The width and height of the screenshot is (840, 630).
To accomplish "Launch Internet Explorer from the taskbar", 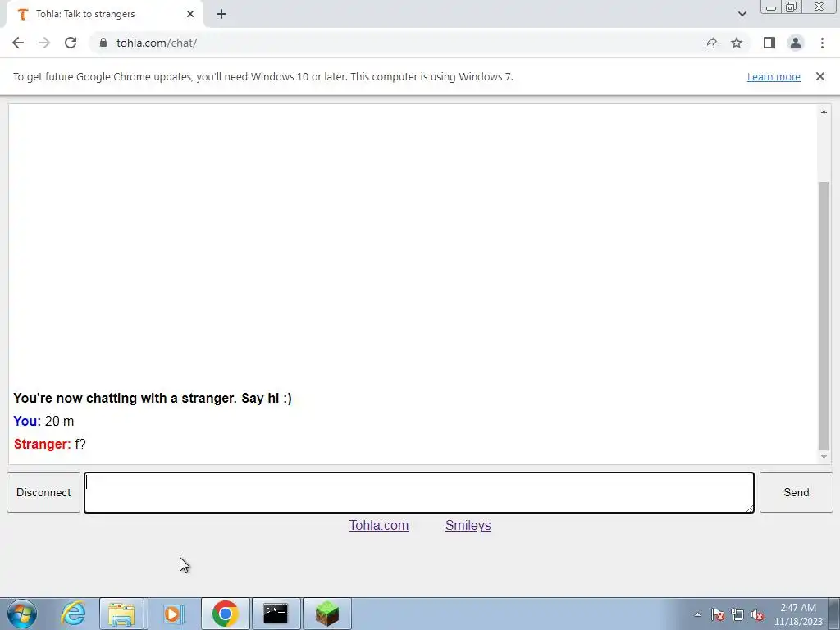I will (x=73, y=614).
